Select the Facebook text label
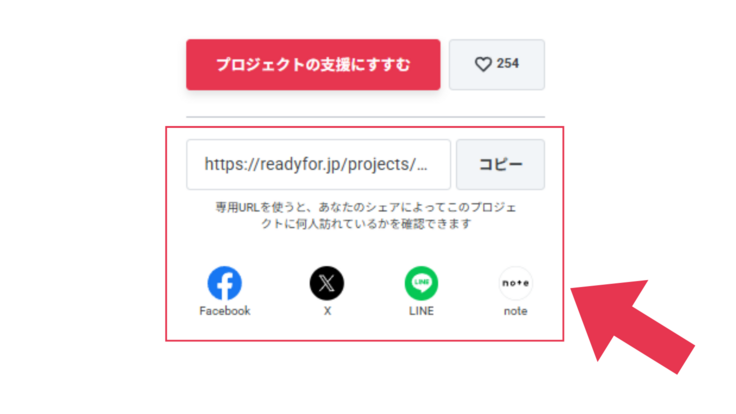The width and height of the screenshot is (736, 414). tap(225, 311)
